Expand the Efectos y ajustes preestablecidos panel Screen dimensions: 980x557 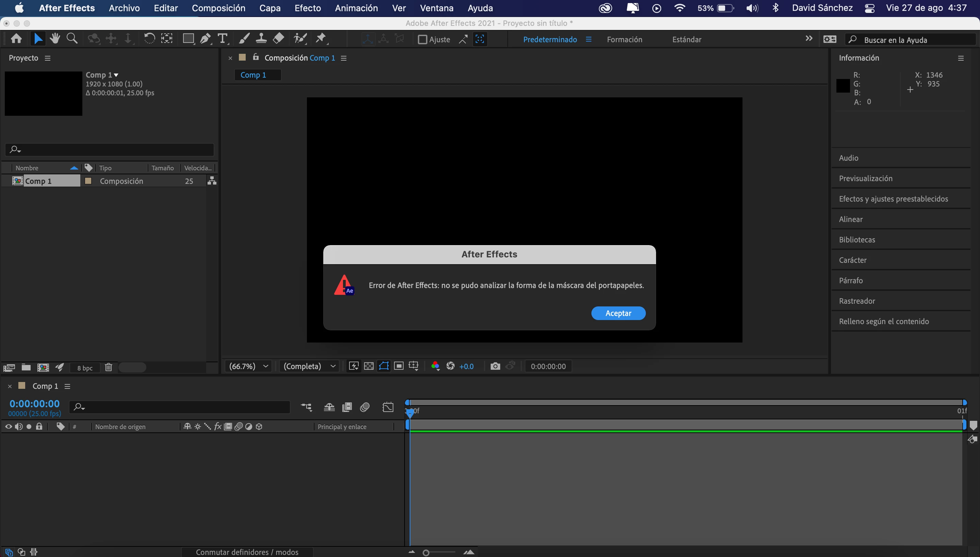893,199
